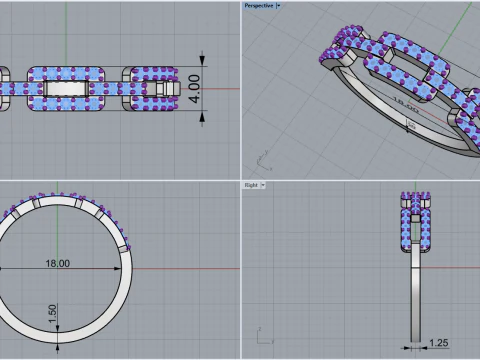The image size is (480, 360).
Task: Select the 1.25 dimension text in Right viewport
Action: [439, 343]
